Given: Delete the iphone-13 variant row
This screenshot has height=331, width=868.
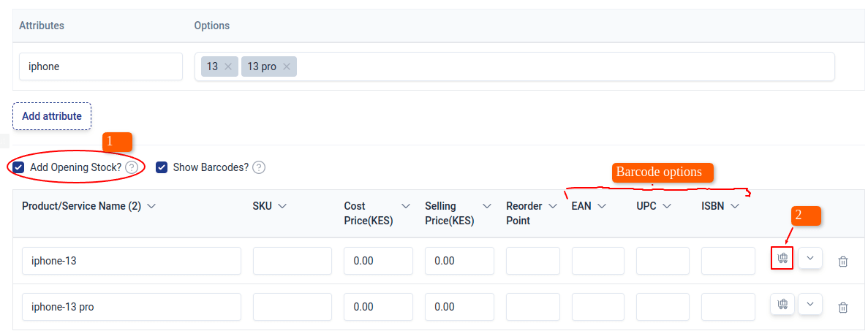Looking at the screenshot, I should pos(842,262).
